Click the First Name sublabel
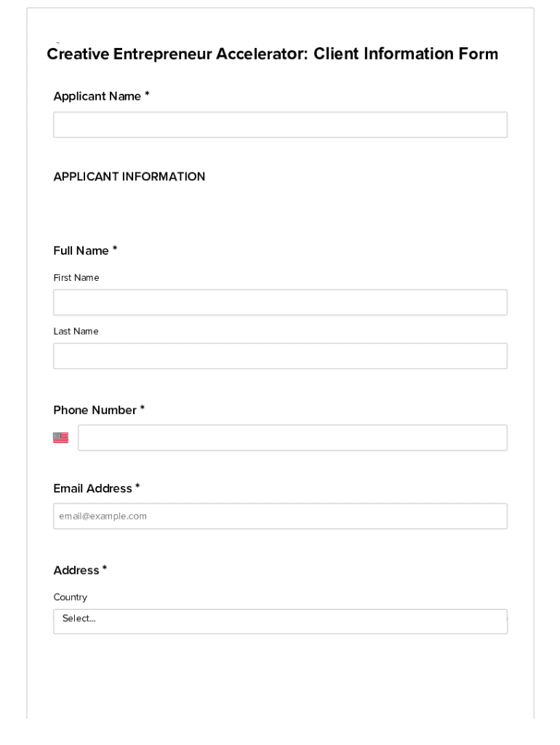Image resolution: width=560 pixels, height=745 pixels. point(76,278)
